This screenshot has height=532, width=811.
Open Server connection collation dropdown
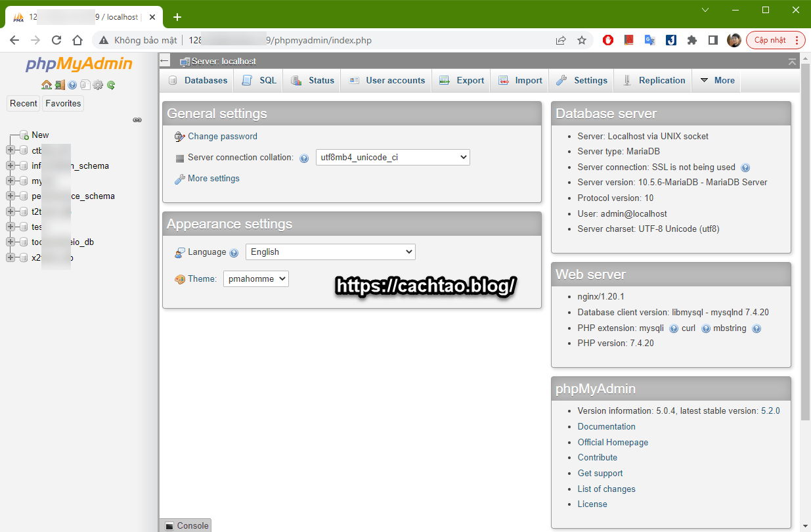click(x=393, y=158)
